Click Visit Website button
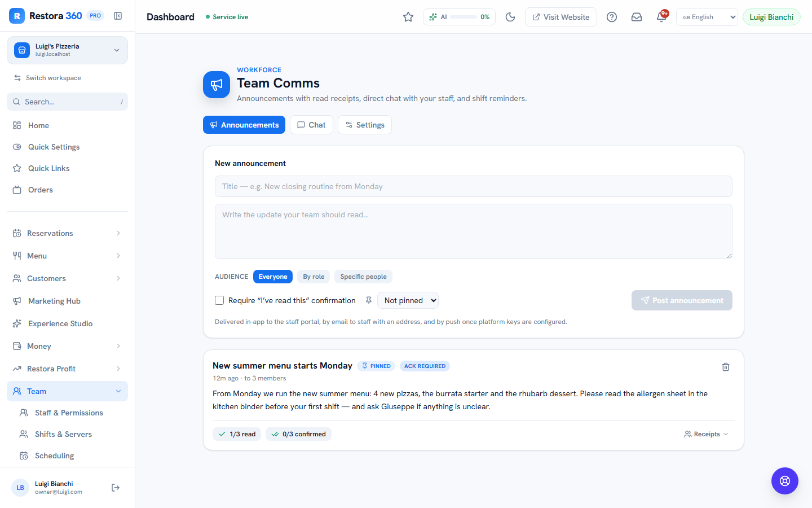This screenshot has width=812, height=508. pos(561,17)
